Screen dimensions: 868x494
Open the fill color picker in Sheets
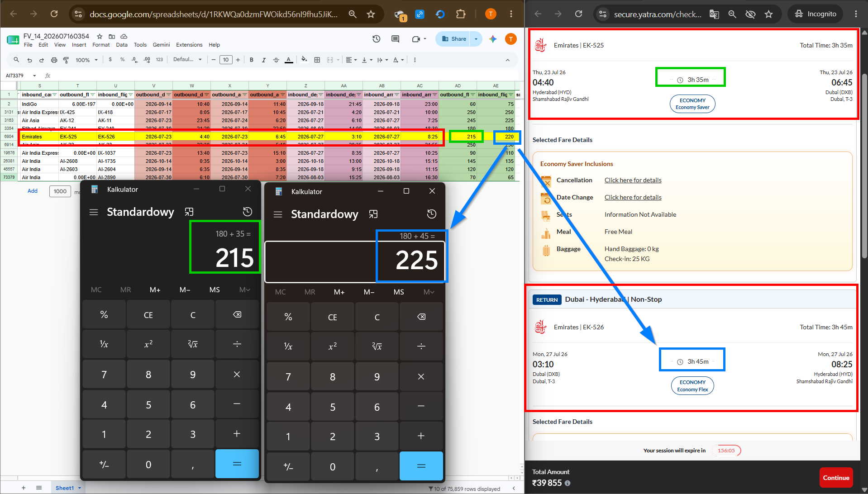point(304,60)
